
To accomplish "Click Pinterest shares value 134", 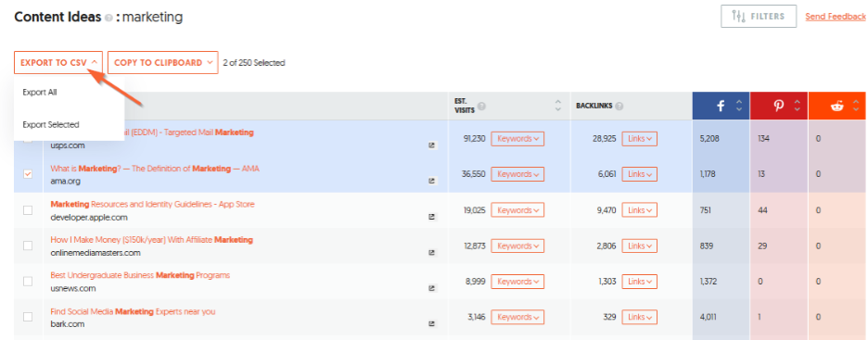I will coord(764,139).
